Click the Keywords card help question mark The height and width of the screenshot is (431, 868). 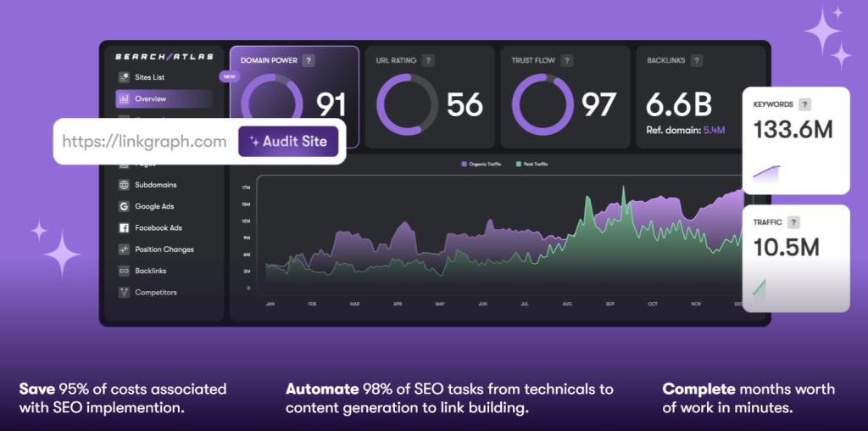pos(805,104)
